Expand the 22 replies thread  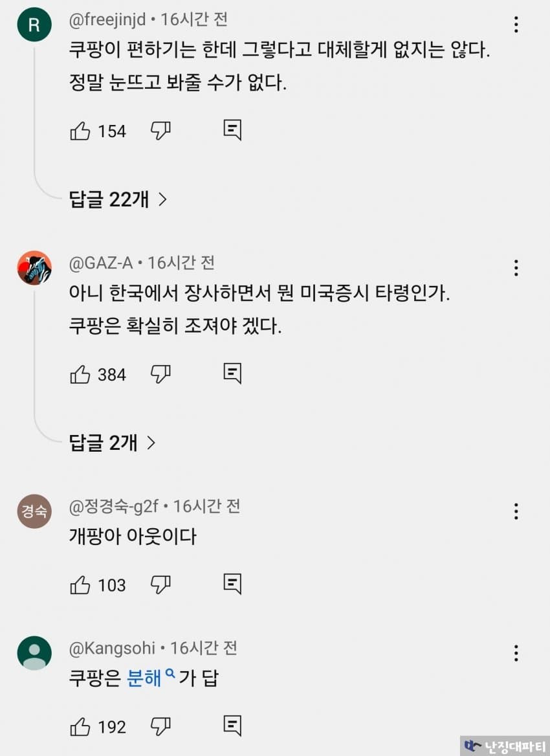(x=118, y=199)
